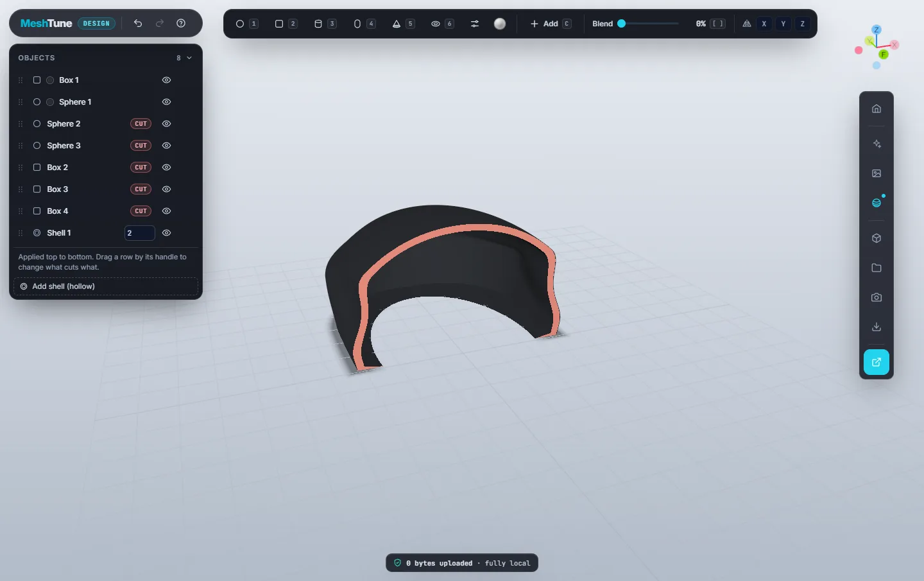
Task: Toggle X axis symmetry
Action: click(764, 24)
